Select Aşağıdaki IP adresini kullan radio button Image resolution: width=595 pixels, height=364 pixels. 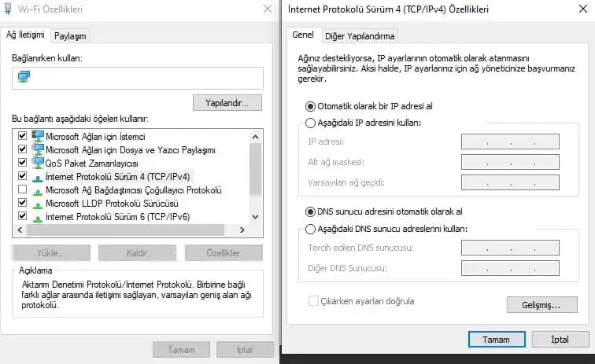[310, 123]
